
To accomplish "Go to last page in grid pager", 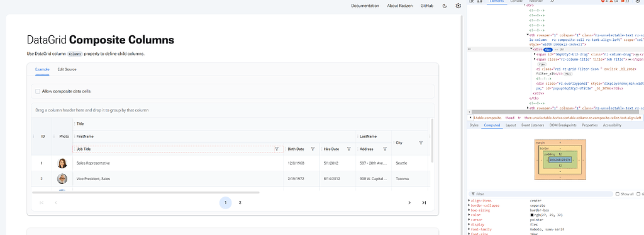I will tap(424, 202).
